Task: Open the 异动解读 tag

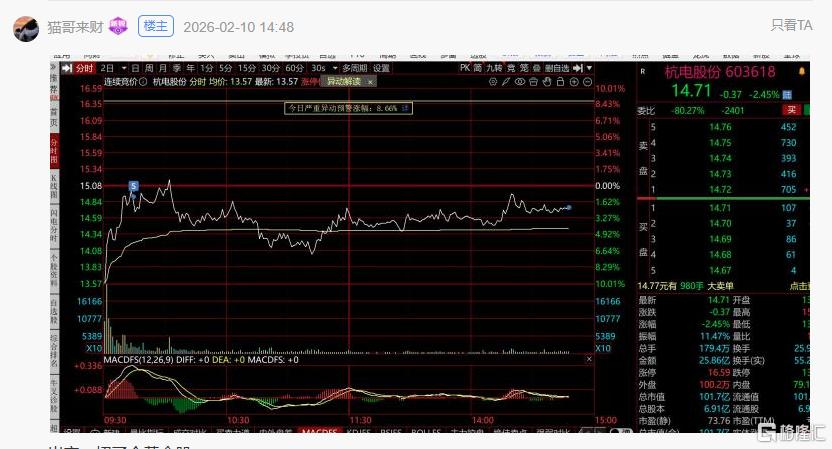Action: pyautogui.click(x=344, y=81)
